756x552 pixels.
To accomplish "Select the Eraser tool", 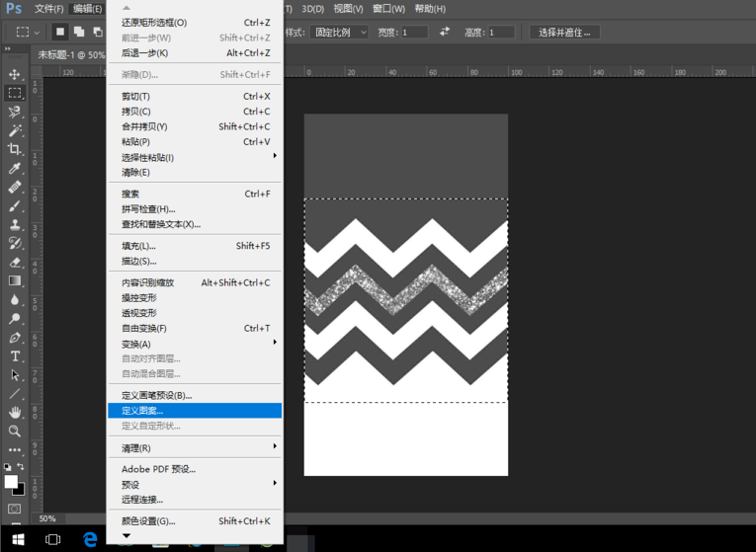I will coord(15,262).
